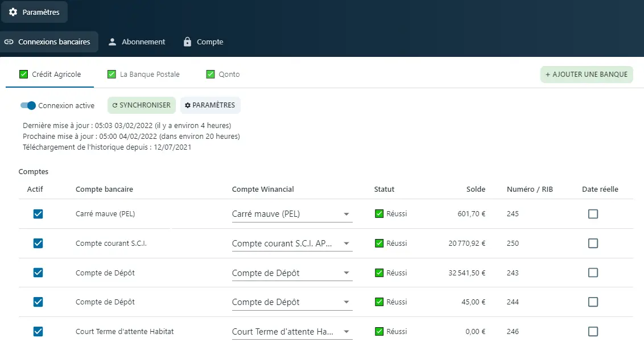The image size is (644, 342).
Task: Click the green check icon beside Qonto
Action: pyautogui.click(x=209, y=74)
